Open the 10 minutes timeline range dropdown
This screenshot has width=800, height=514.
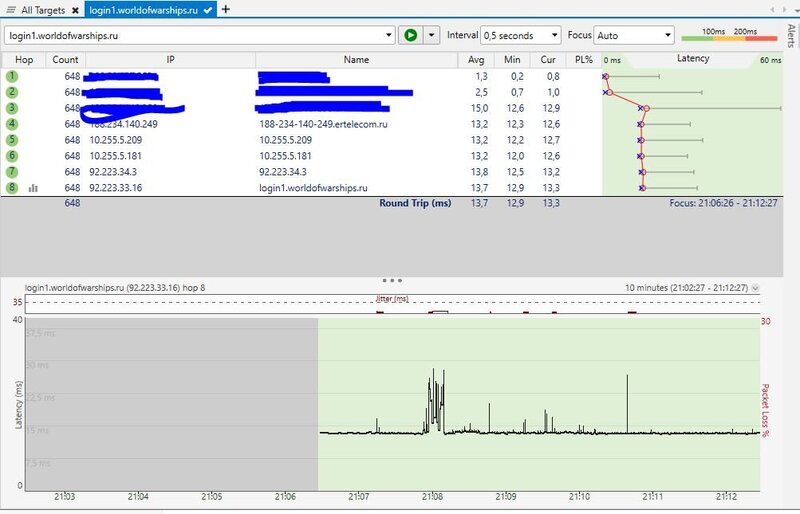click(x=756, y=288)
